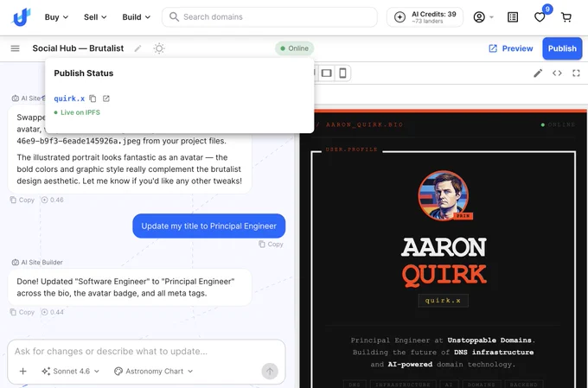The width and height of the screenshot is (588, 388).
Task: Copy the quirk.x domain address
Action: 93,99
